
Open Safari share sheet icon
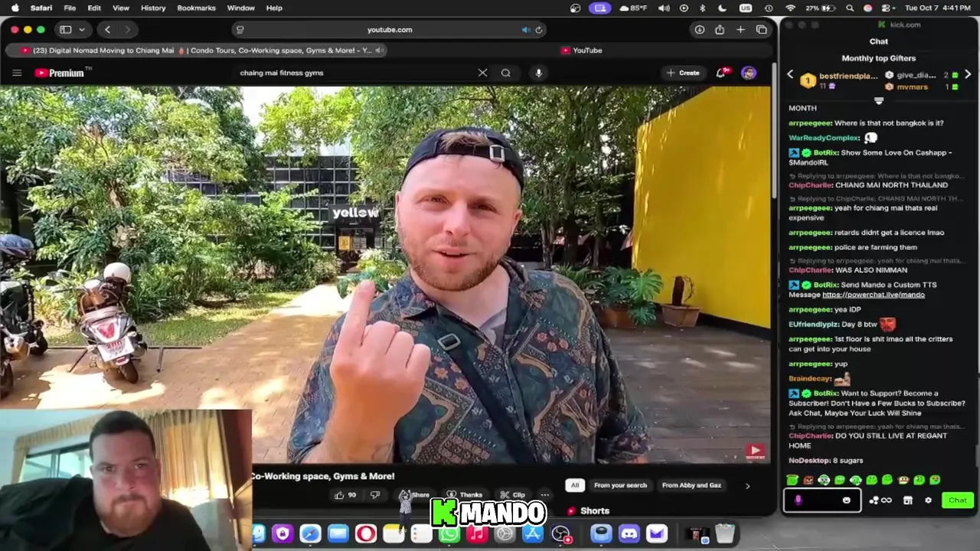[x=720, y=30]
